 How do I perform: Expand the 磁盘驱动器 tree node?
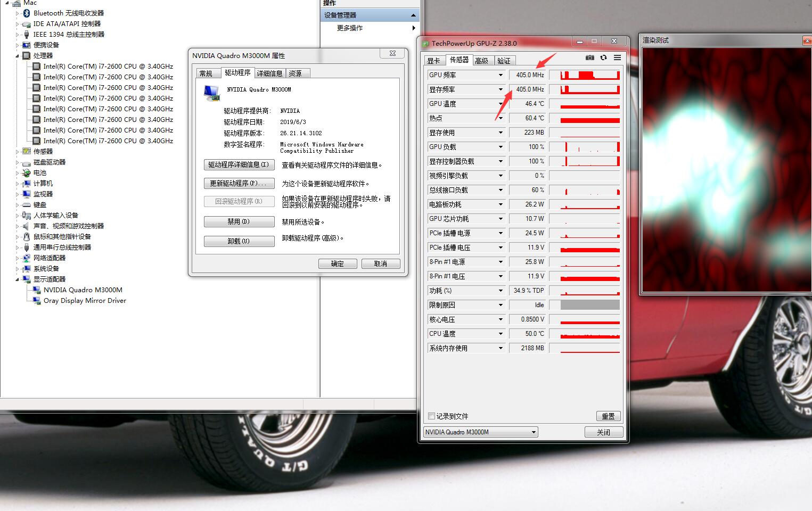(17, 162)
